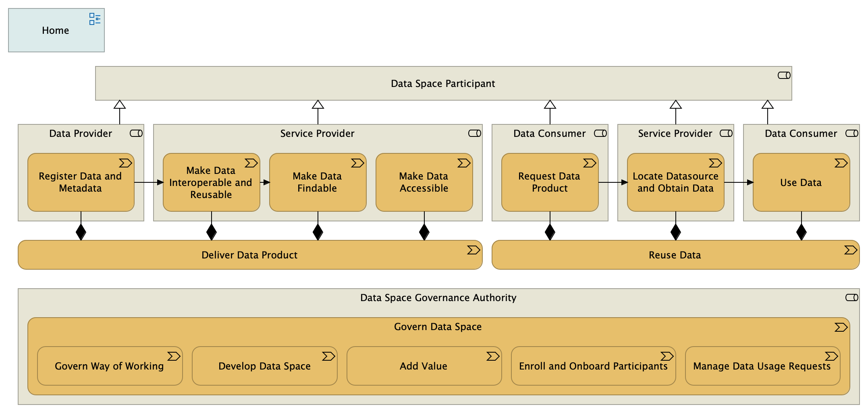The height and width of the screenshot is (413, 868).
Task: Click the role icon on Data Space Governance Authority
Action: pos(851,297)
